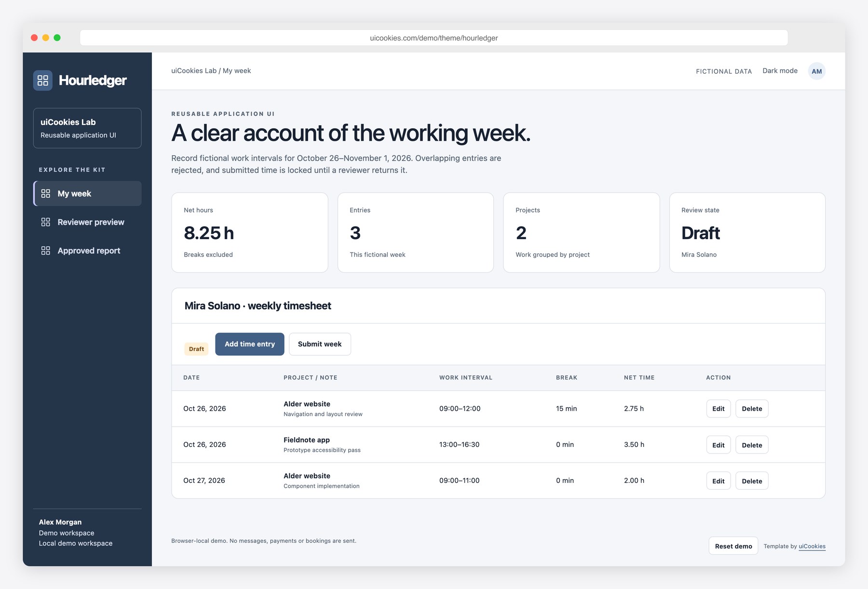
Task: Click the DATE column header
Action: 191,377
